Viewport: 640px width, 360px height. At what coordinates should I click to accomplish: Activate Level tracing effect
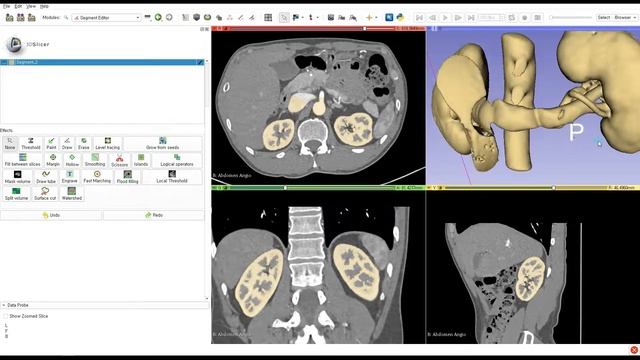(107, 144)
